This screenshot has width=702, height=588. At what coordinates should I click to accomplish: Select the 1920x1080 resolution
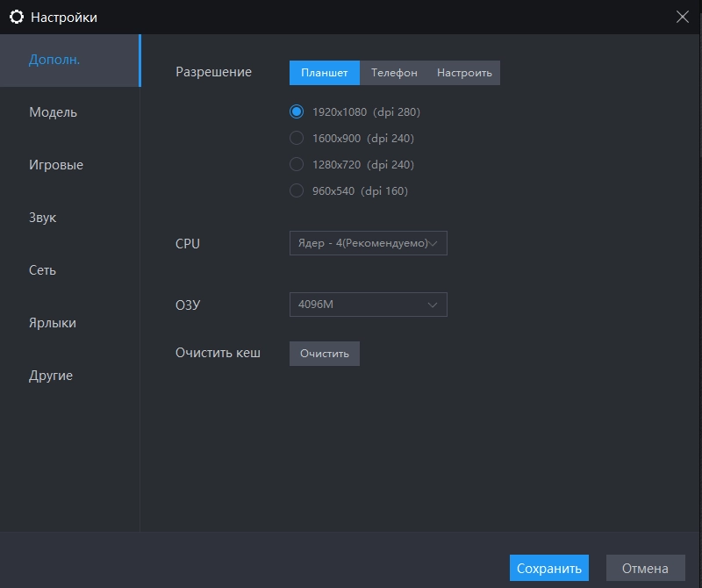[x=296, y=111]
